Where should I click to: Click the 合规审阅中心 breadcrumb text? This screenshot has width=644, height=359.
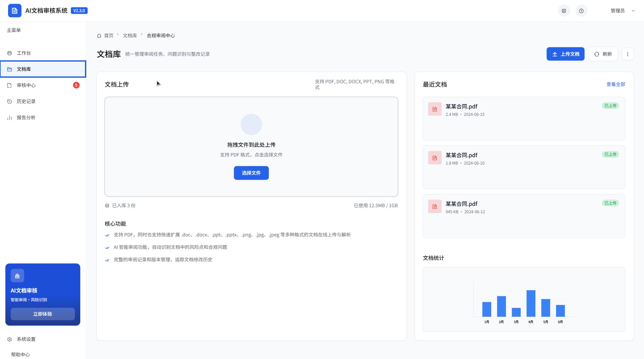161,36
